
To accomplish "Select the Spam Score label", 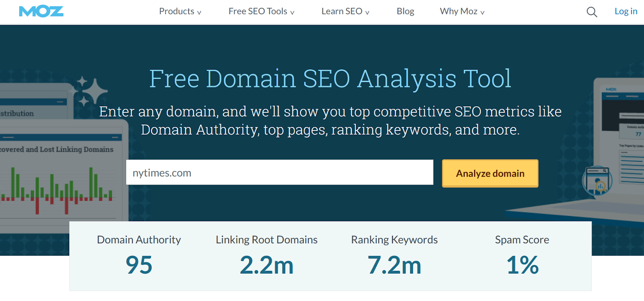I will (x=522, y=240).
